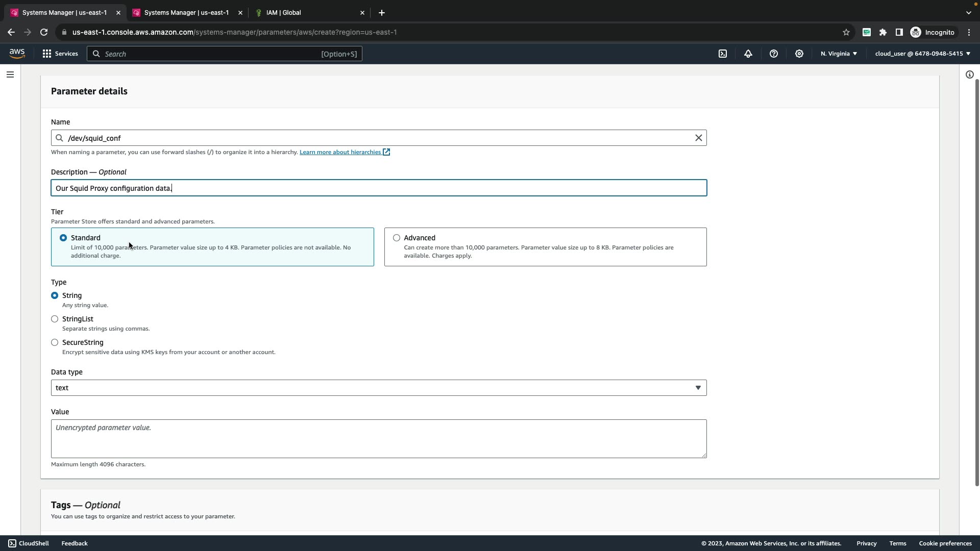Open the CloudShell icon in top navigation
Viewport: 980px width, 551px height.
click(723, 54)
